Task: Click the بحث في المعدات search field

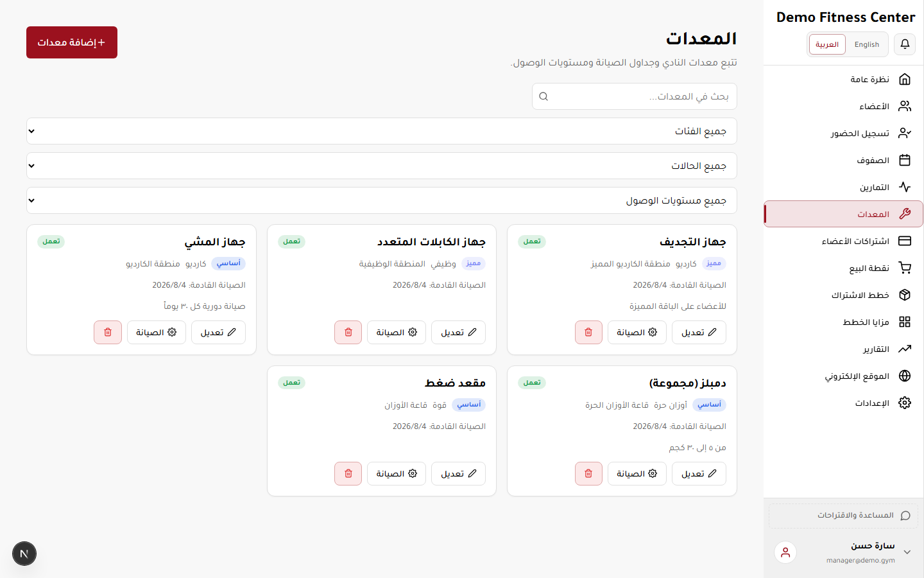Action: 635,96
